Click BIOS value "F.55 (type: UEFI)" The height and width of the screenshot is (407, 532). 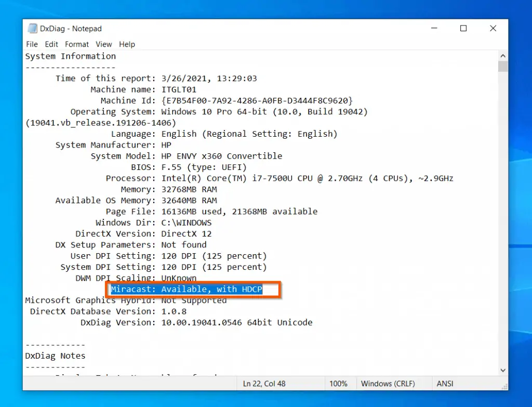point(204,167)
